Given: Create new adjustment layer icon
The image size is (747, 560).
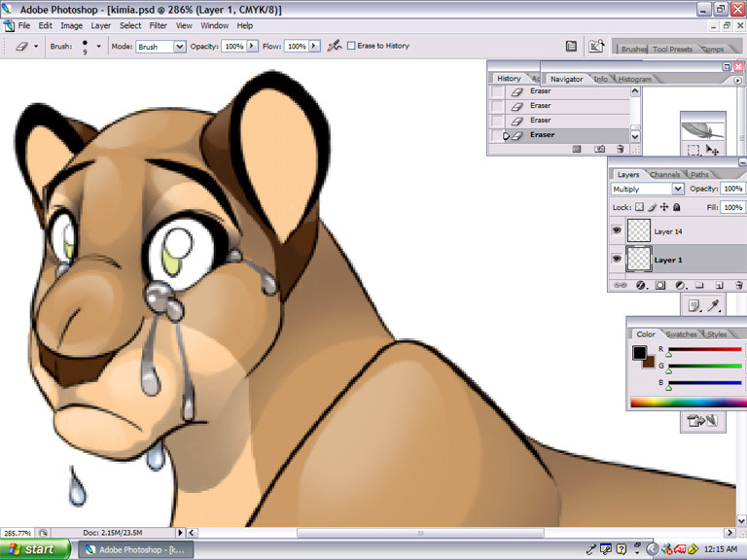Looking at the screenshot, I should pyautogui.click(x=681, y=285).
